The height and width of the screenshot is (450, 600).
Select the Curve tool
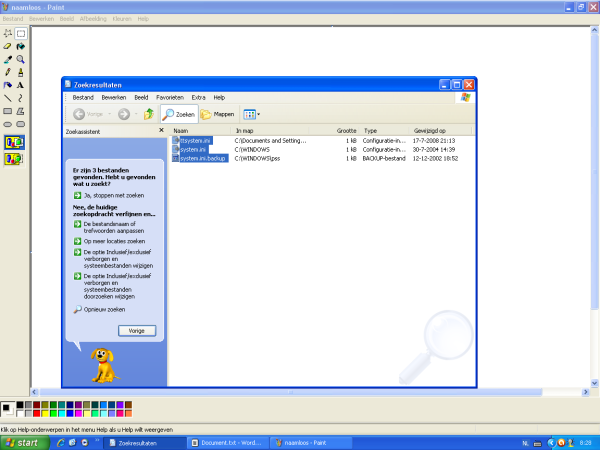(x=21, y=98)
